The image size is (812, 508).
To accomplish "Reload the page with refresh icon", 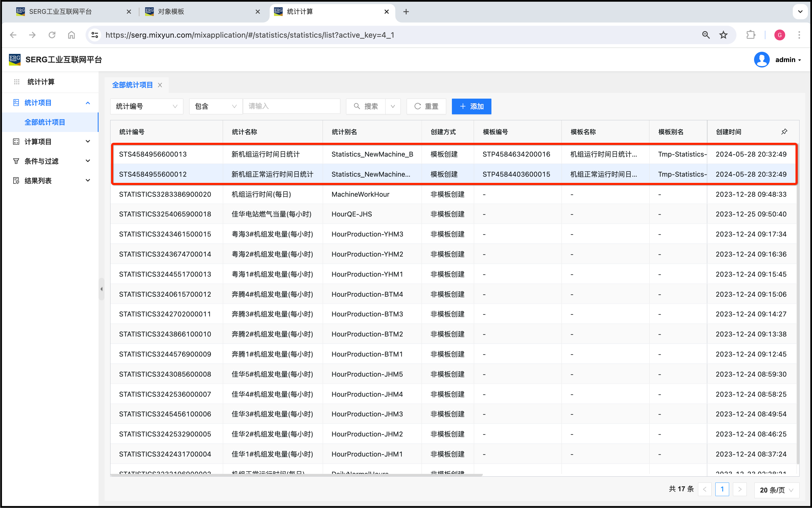I will (52, 35).
